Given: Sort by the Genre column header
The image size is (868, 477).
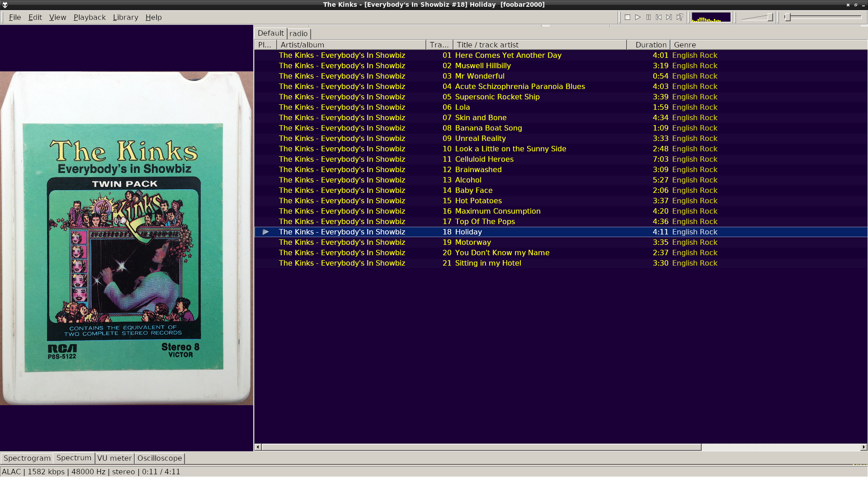Looking at the screenshot, I should pyautogui.click(x=769, y=45).
